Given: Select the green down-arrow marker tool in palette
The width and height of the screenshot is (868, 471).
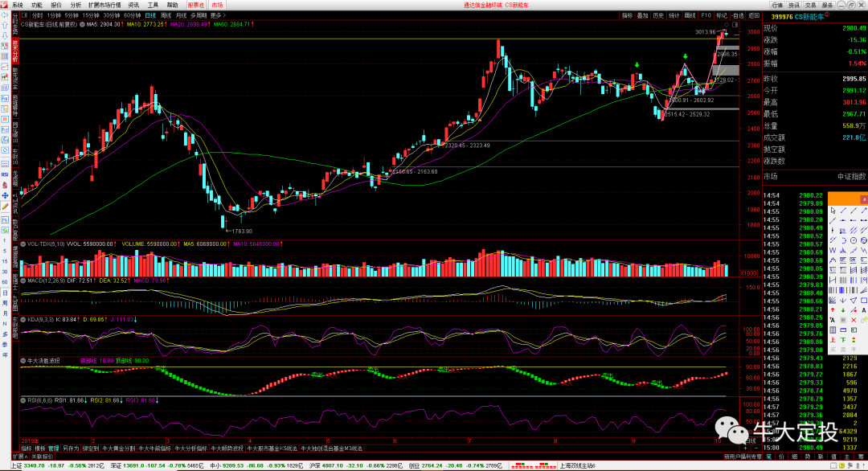Looking at the screenshot, I should 843,310.
